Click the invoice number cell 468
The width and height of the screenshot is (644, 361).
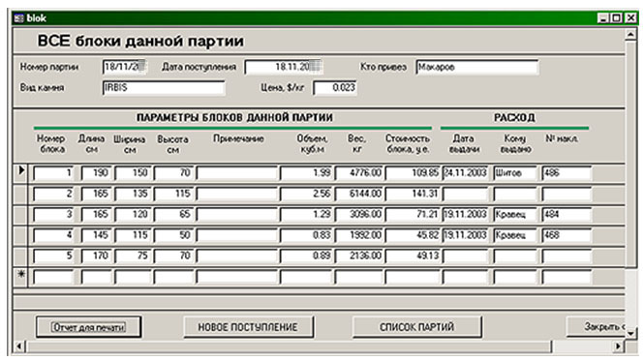point(567,235)
